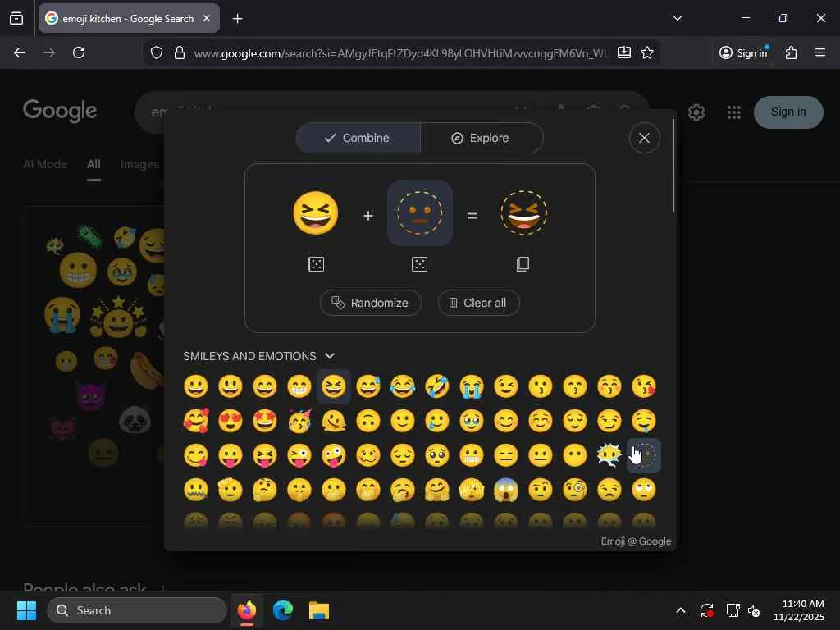Open the All search results tab

[94, 164]
